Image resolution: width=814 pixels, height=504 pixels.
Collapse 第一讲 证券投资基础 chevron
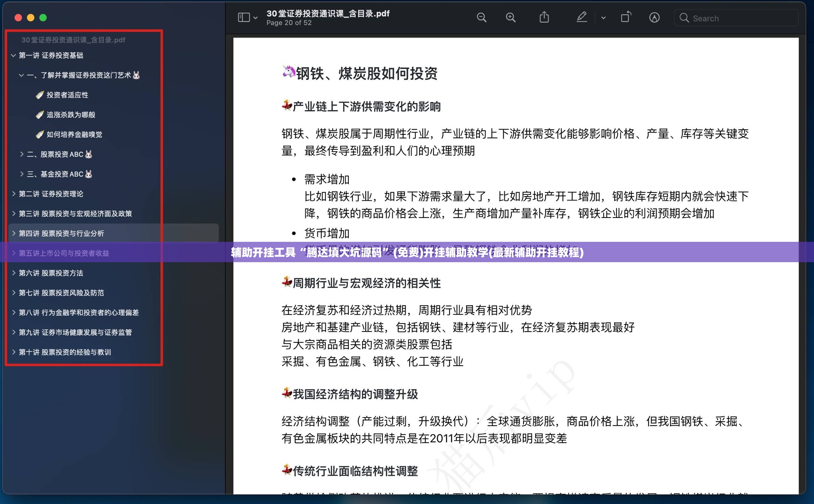click(13, 55)
